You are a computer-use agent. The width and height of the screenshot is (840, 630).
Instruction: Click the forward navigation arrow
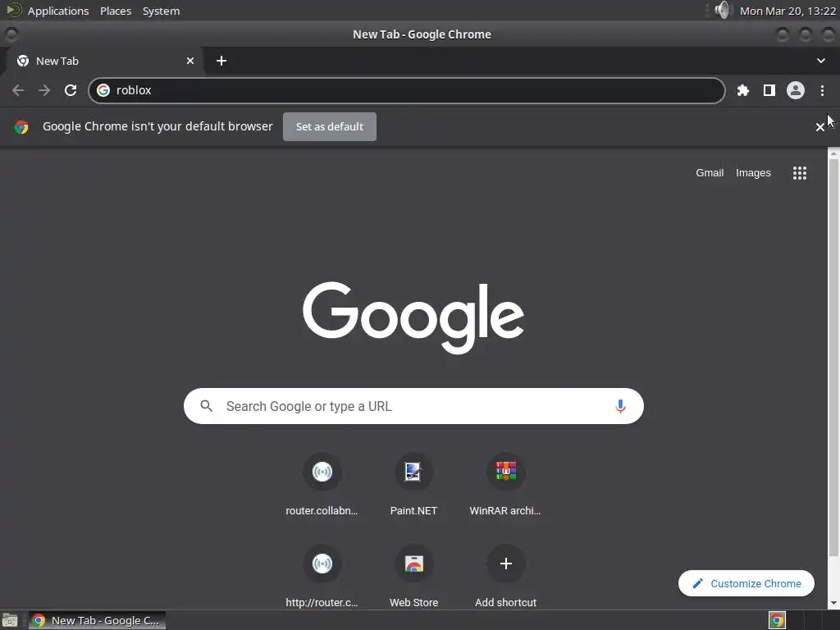(x=44, y=90)
